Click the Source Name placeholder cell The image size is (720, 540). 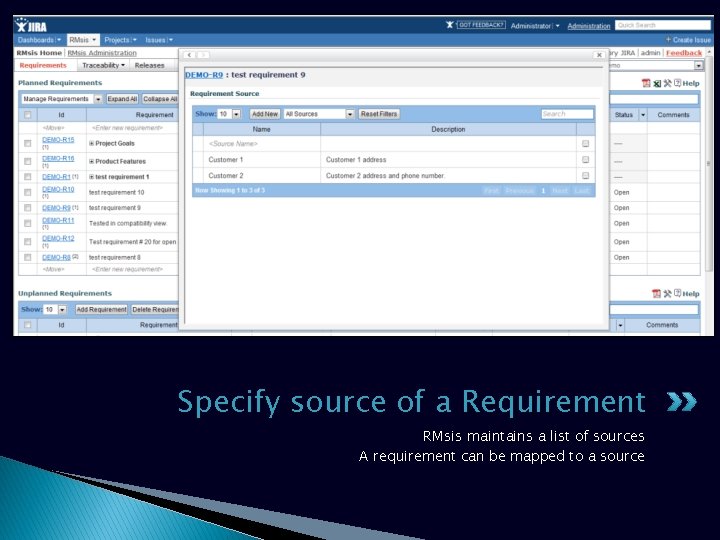point(262,144)
